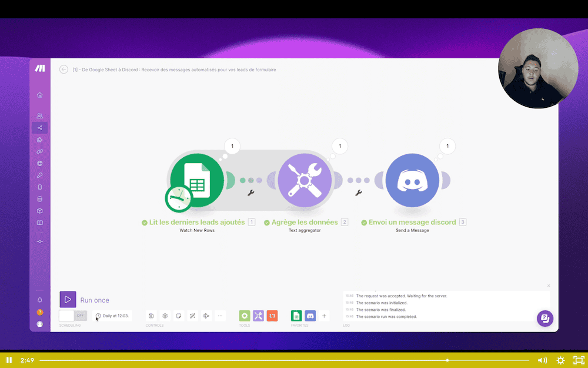Select the Discord Send a Message module
The image size is (588, 368).
[412, 180]
